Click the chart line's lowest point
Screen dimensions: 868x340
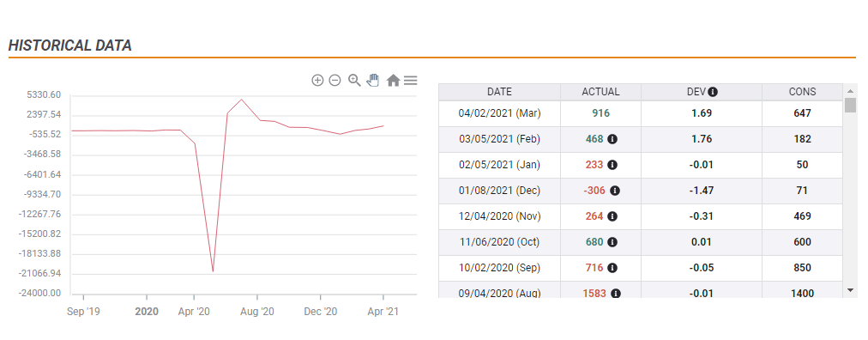point(213,271)
